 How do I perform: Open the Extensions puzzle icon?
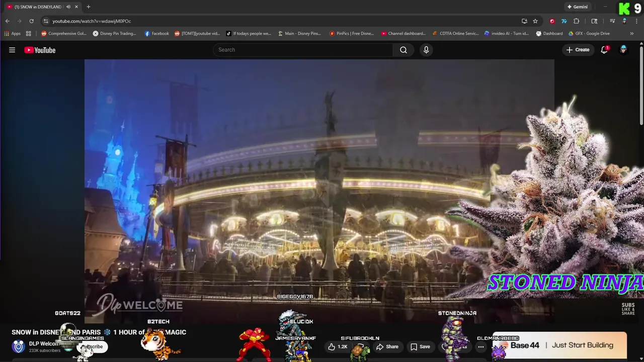tap(577, 21)
